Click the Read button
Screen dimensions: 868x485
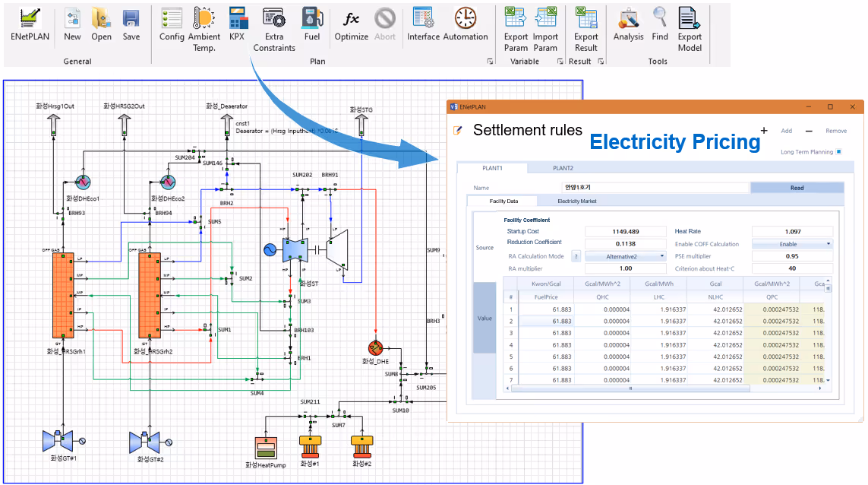797,188
